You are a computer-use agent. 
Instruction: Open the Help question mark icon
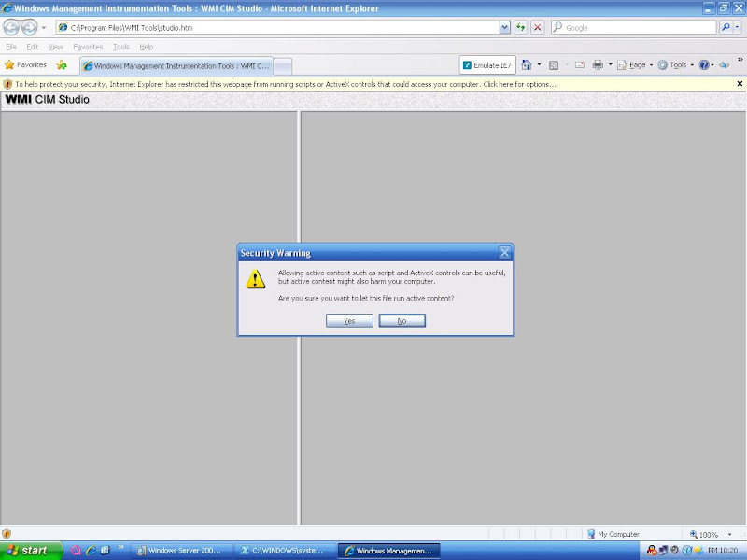[x=704, y=65]
